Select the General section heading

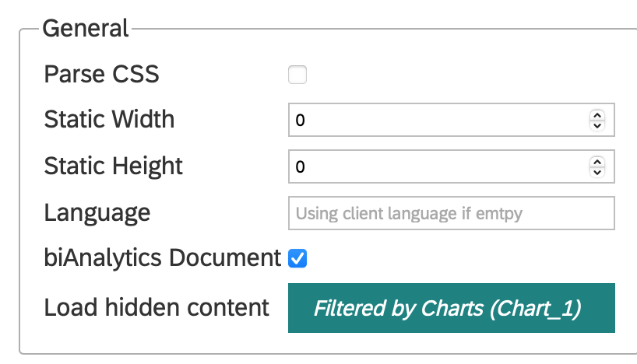[x=86, y=29]
